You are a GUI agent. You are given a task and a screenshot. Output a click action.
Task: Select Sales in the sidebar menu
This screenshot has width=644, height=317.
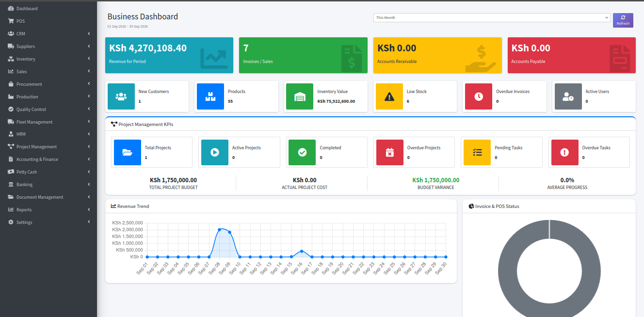pyautogui.click(x=48, y=72)
